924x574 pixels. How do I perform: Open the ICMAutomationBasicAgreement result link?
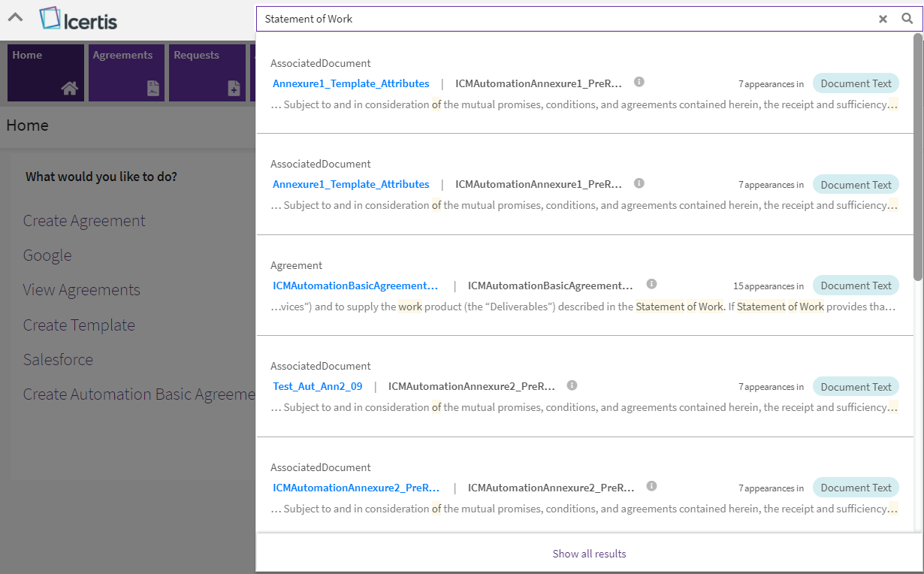355,285
